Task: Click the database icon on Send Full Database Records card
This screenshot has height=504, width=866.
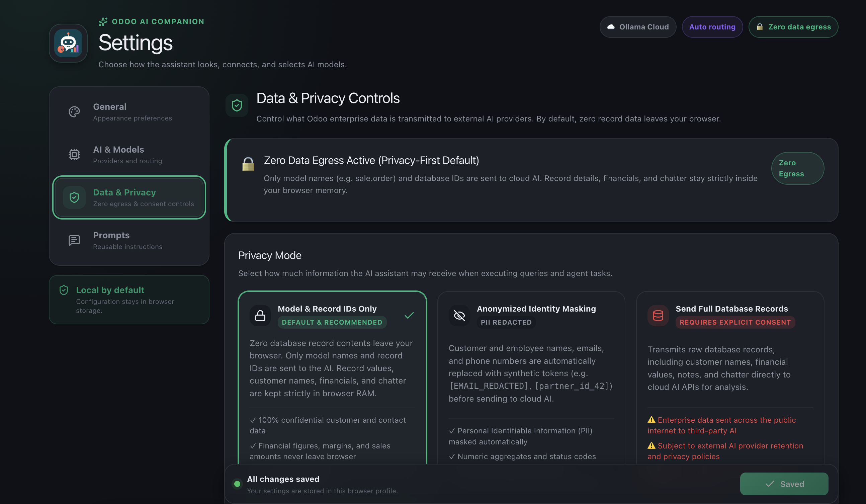Action: click(x=658, y=315)
